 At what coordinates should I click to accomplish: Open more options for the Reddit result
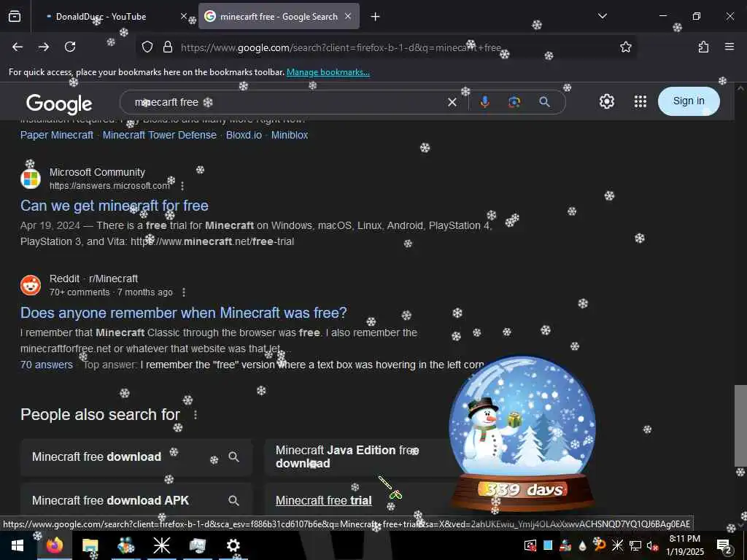click(184, 292)
